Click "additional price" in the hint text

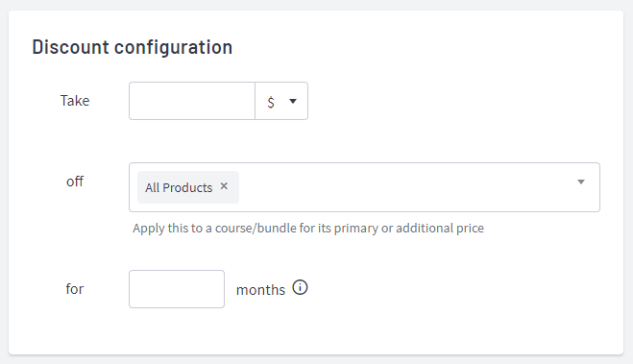click(440, 229)
